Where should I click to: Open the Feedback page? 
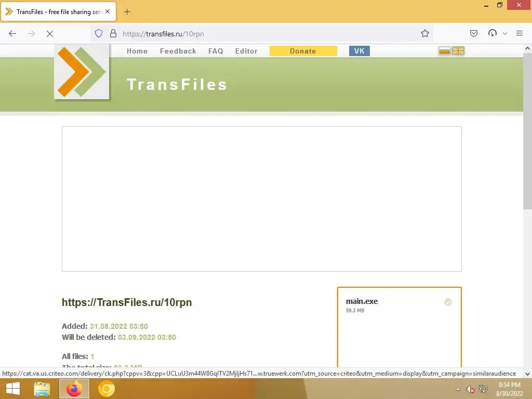click(x=178, y=51)
